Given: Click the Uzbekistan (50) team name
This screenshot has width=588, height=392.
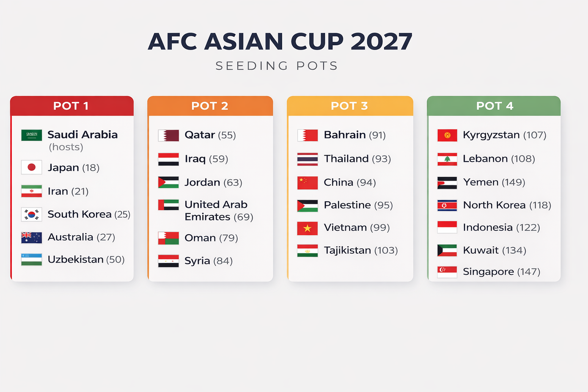Looking at the screenshot, I should (86, 260).
